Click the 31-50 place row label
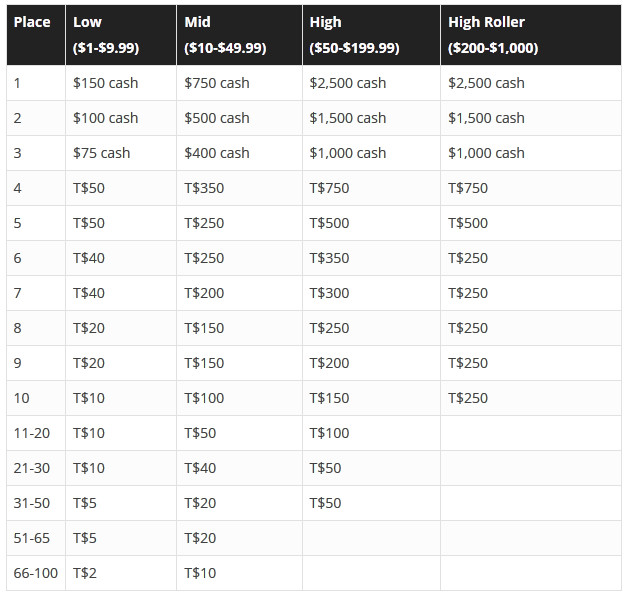The height and width of the screenshot is (598, 635). (36, 503)
